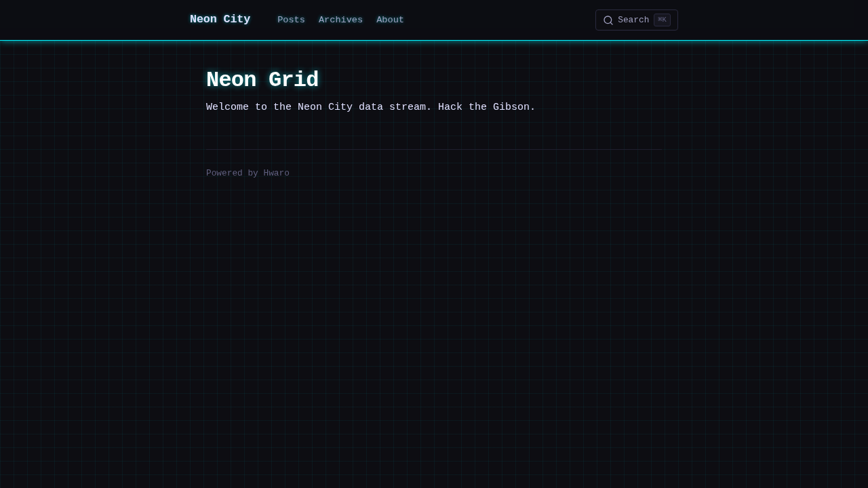The width and height of the screenshot is (868, 488).
Task: Click the Neon City site title
Action: [220, 20]
